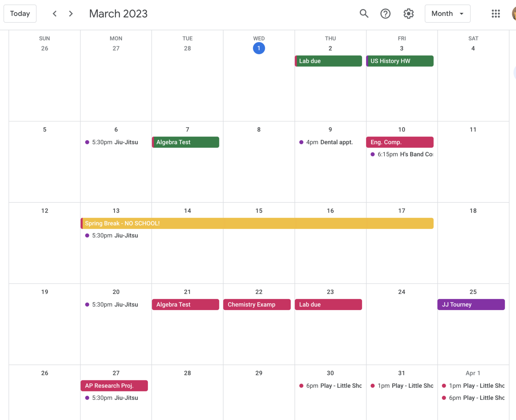
Task: Open the Settings gear icon
Action: [x=408, y=13]
